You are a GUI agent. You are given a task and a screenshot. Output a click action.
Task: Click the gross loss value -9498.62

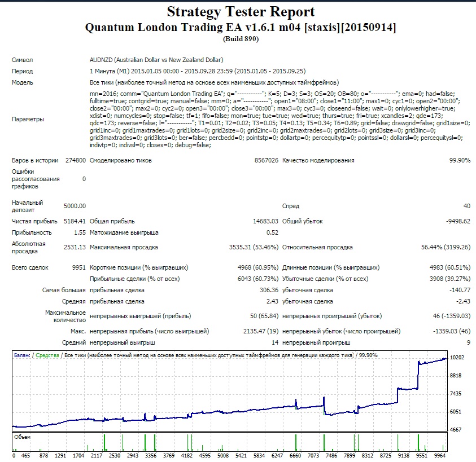[458, 221]
